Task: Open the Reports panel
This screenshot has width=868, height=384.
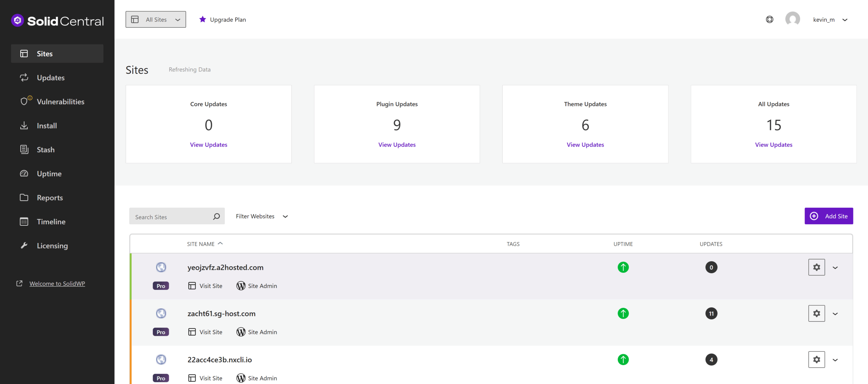Action: coord(50,198)
